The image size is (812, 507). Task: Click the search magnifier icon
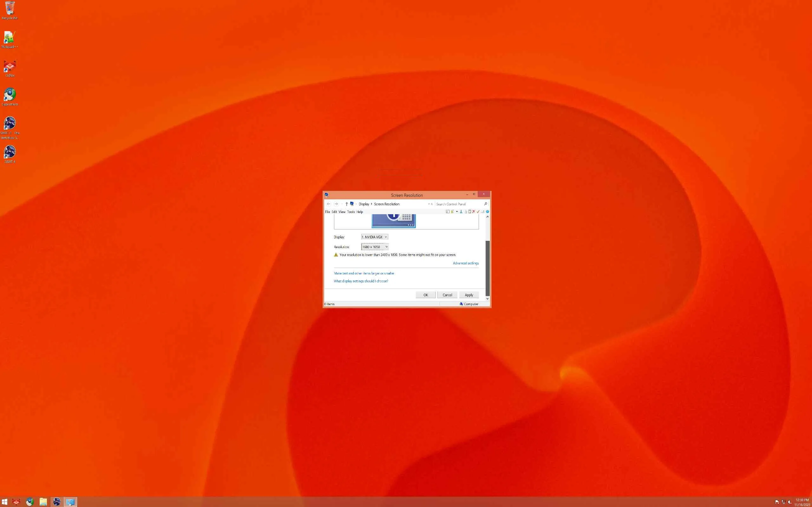(486, 204)
